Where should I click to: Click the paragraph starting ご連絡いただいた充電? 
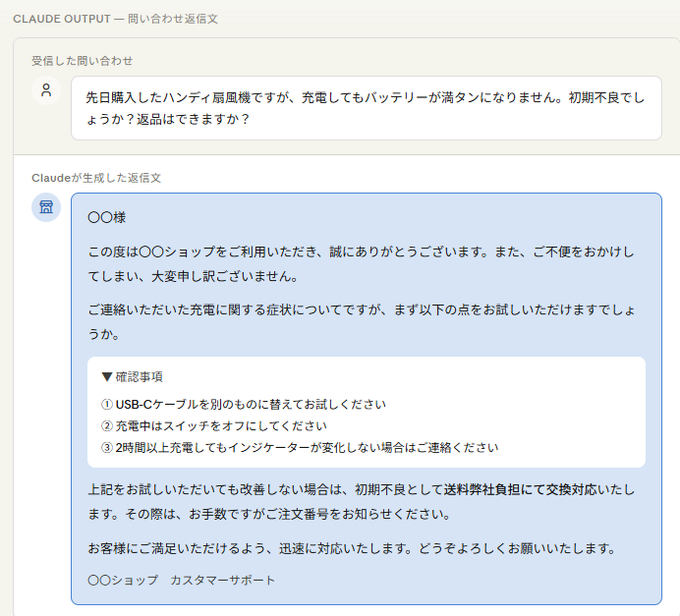click(362, 321)
